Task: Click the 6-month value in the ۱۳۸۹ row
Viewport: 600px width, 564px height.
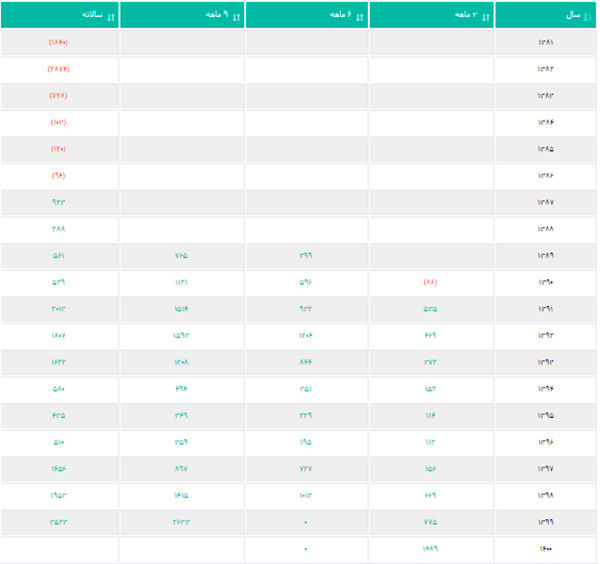Action: (305, 255)
